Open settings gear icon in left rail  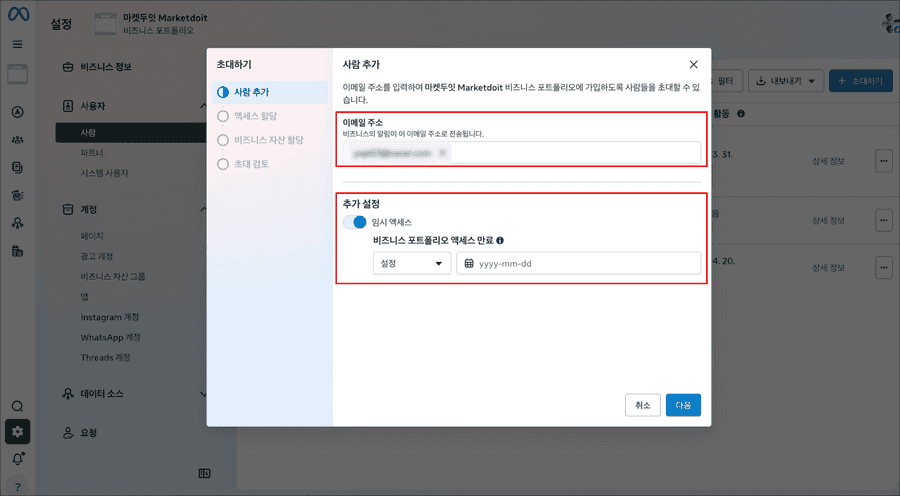click(18, 432)
